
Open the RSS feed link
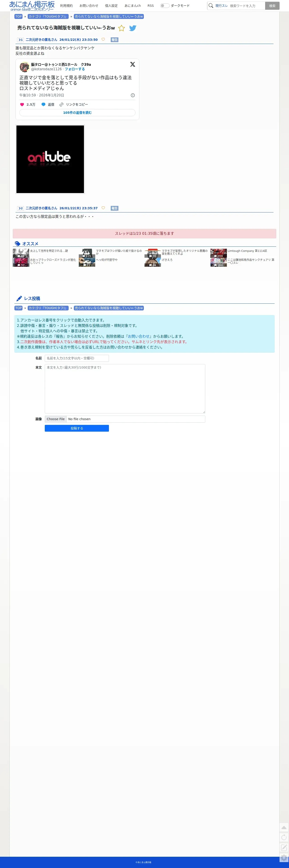[x=151, y=6]
